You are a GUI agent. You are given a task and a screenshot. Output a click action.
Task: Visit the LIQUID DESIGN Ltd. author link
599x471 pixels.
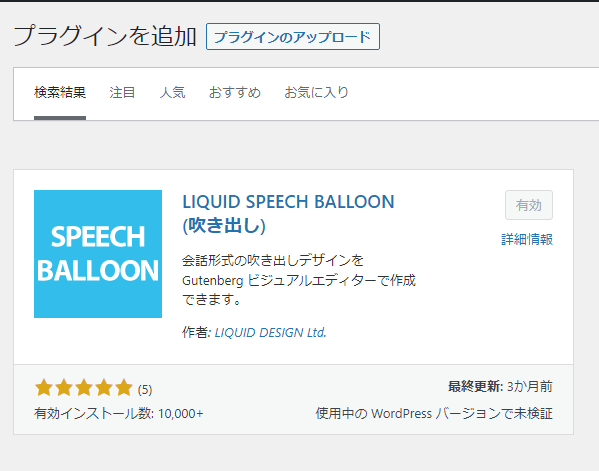pyautogui.click(x=270, y=332)
